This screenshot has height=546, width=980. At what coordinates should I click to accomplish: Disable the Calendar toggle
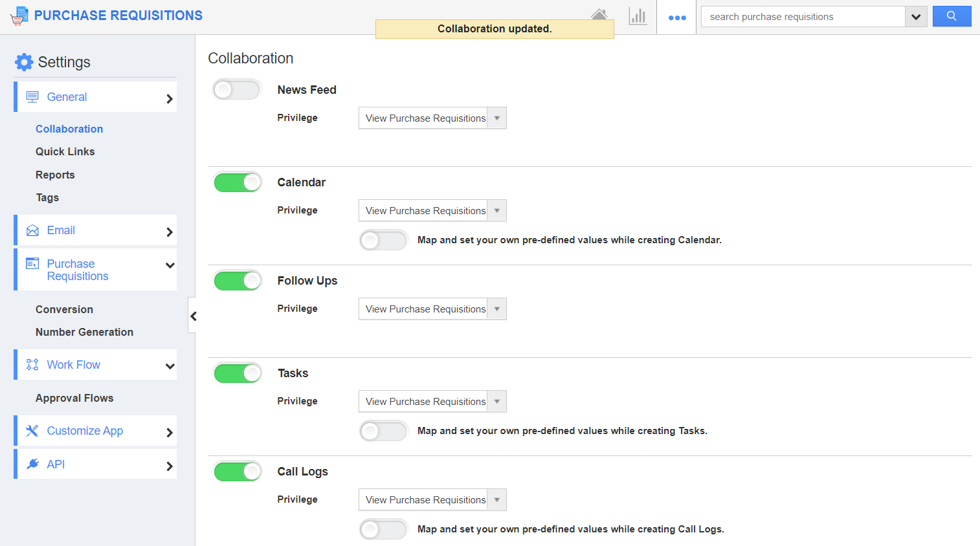click(237, 182)
